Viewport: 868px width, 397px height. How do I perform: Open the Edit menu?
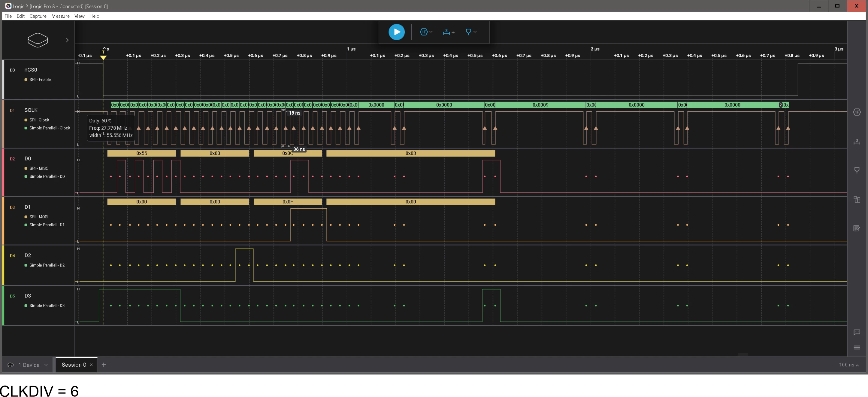(20, 16)
